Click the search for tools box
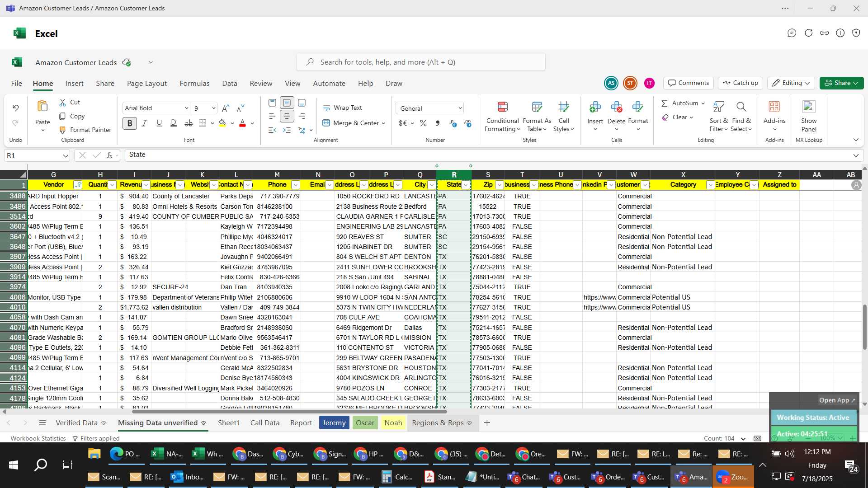The width and height of the screenshot is (868, 488). pos(421,62)
